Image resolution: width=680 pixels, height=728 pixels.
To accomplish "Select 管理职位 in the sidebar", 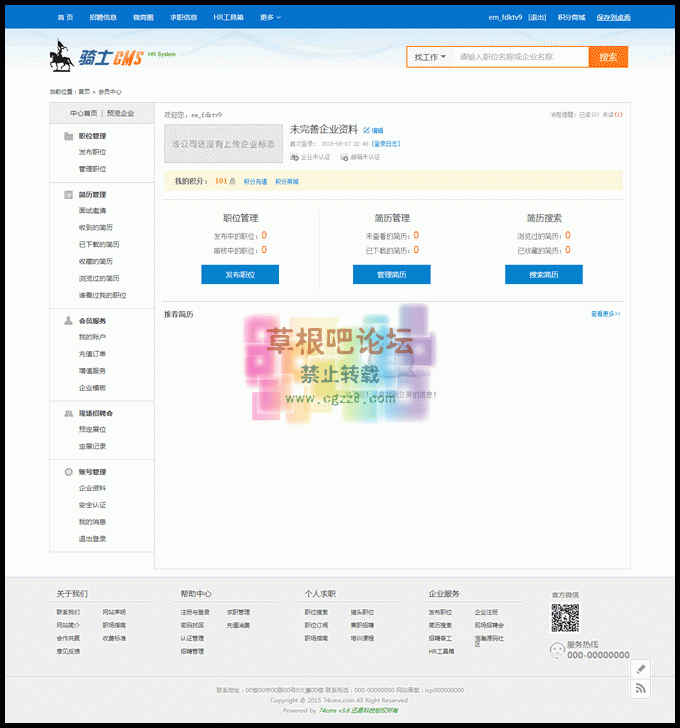I will 92,169.
